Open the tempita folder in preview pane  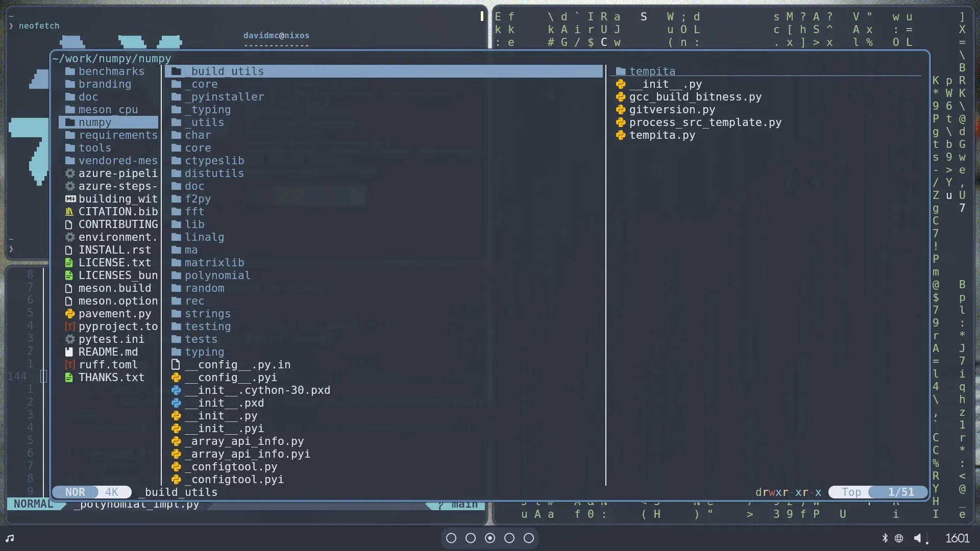click(652, 71)
